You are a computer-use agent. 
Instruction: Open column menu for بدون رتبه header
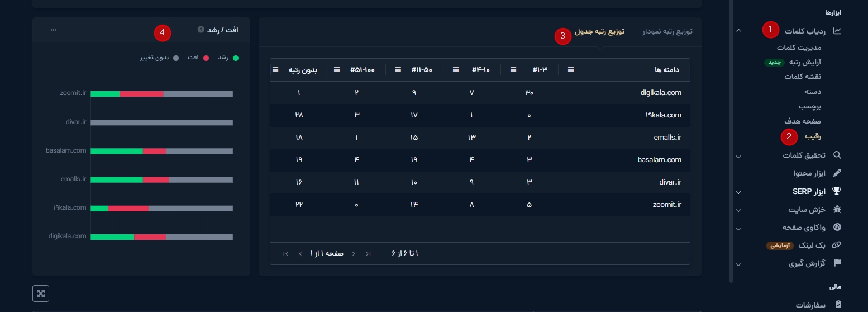coord(275,70)
